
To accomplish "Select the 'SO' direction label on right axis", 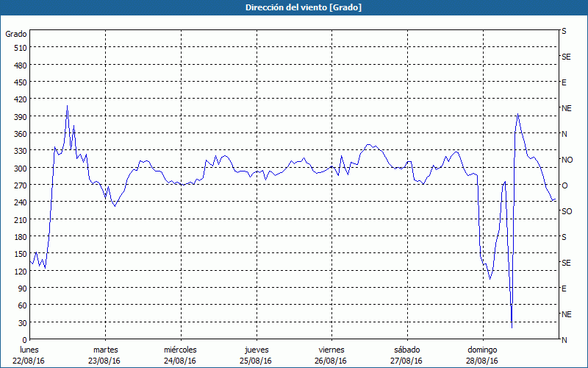I will [567, 211].
